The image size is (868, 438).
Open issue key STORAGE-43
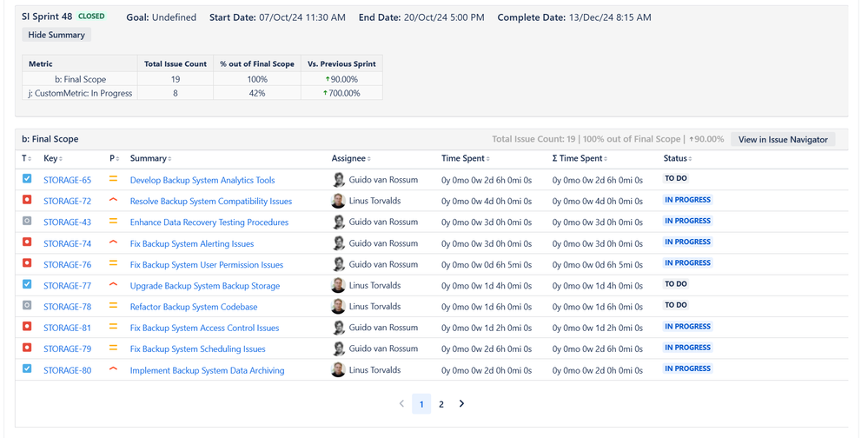point(68,222)
